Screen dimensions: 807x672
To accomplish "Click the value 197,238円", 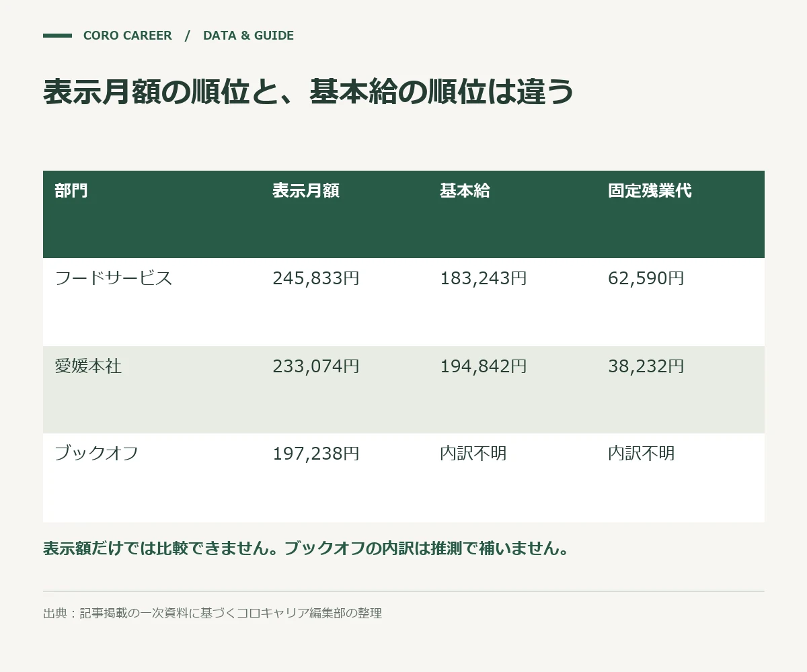I will click(x=316, y=454).
